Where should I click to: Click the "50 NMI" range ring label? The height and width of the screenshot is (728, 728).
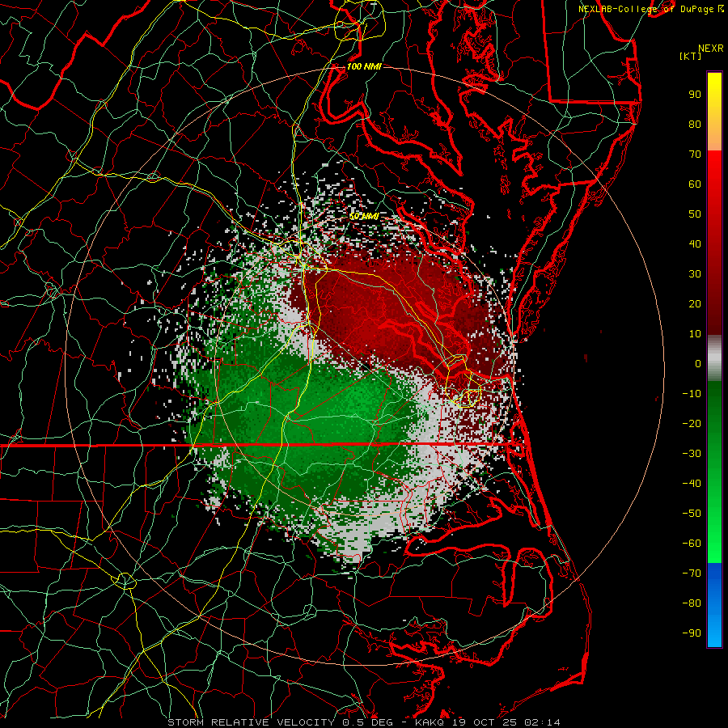364,216
